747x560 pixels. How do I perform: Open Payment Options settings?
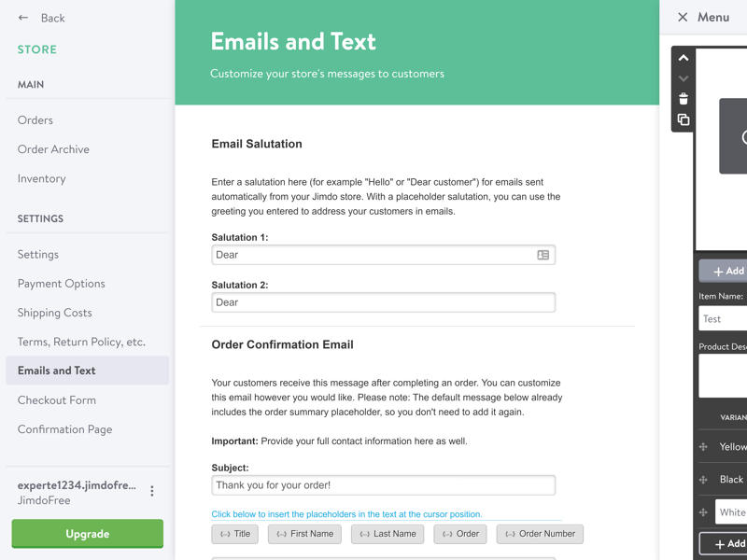(62, 284)
